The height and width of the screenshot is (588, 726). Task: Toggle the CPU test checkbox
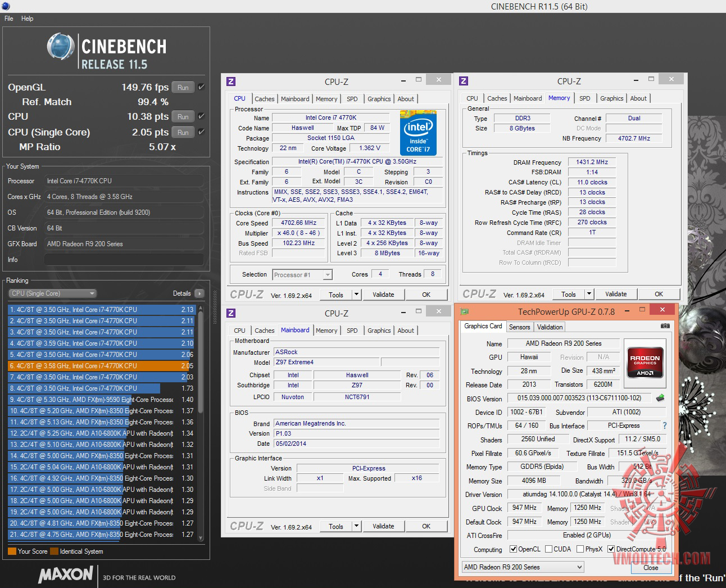(x=201, y=116)
